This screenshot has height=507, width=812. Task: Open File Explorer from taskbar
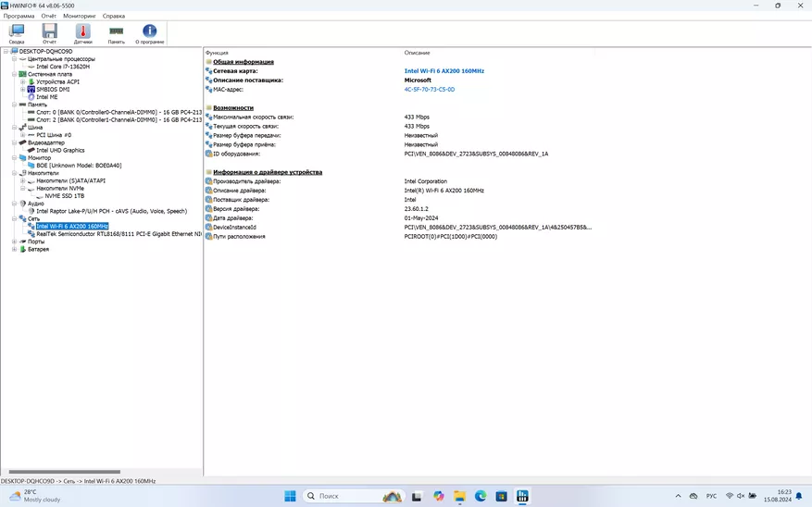coord(459,496)
